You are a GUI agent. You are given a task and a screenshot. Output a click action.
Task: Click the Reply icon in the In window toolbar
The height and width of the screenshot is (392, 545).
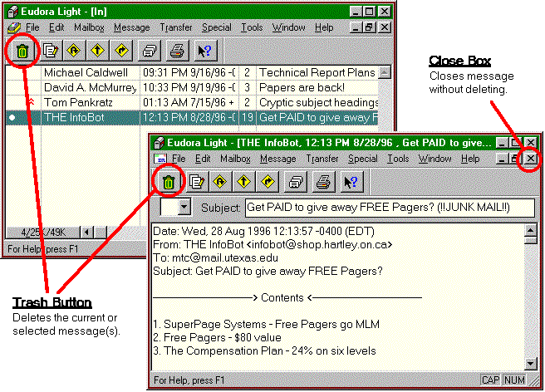click(x=73, y=51)
